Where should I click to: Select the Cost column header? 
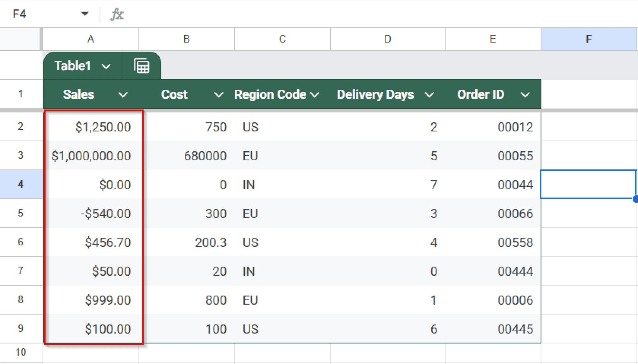pyautogui.click(x=174, y=95)
